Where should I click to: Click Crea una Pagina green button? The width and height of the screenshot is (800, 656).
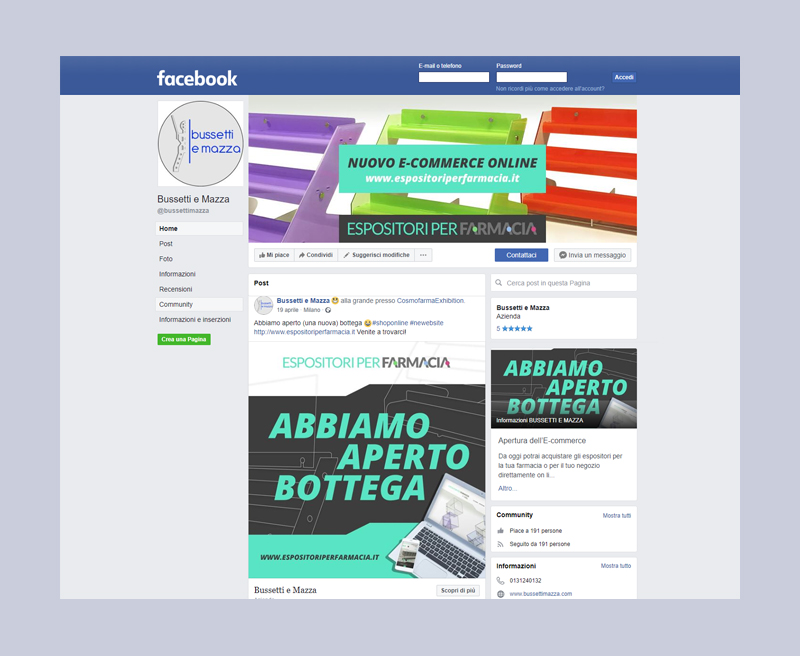(x=184, y=339)
